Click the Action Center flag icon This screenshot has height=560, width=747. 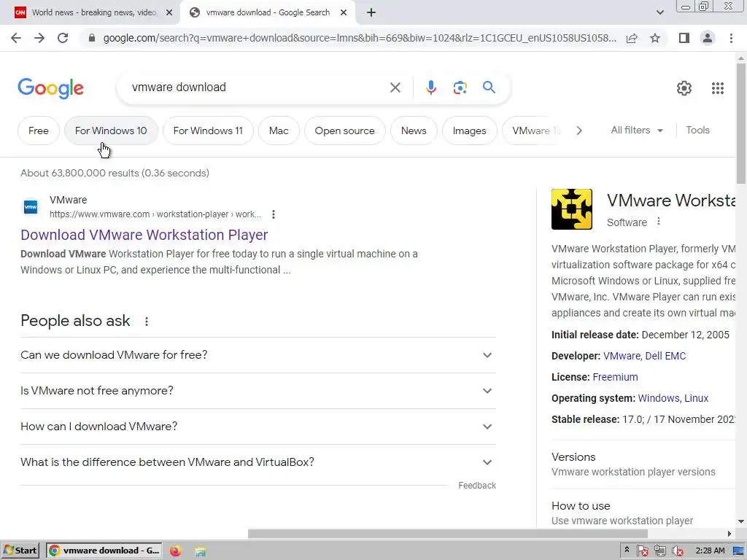coord(642,551)
